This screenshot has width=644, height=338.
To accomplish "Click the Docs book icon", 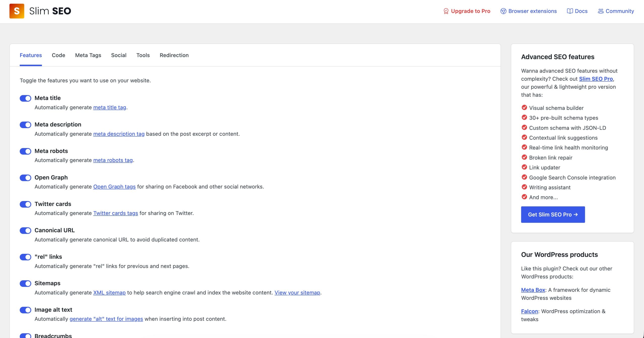I will click(570, 11).
